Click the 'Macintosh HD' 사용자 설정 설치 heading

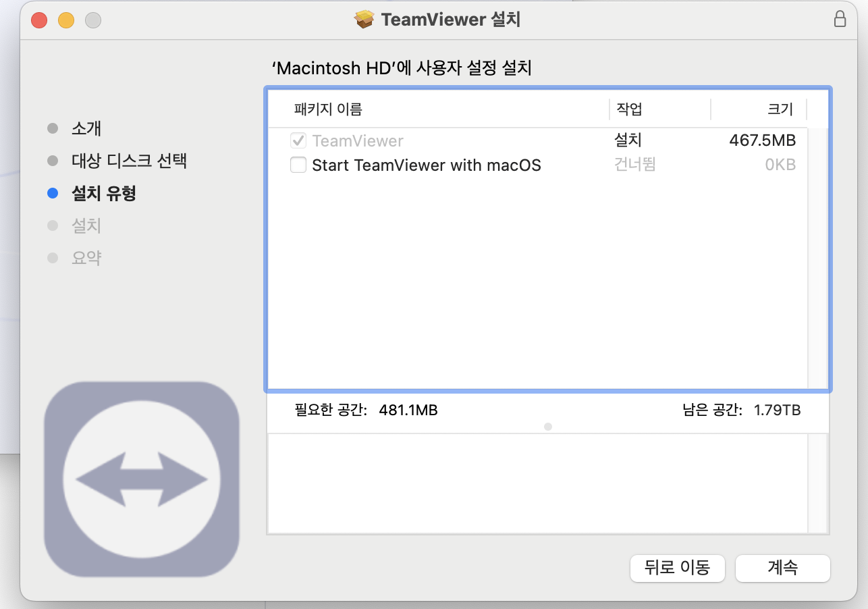point(402,68)
